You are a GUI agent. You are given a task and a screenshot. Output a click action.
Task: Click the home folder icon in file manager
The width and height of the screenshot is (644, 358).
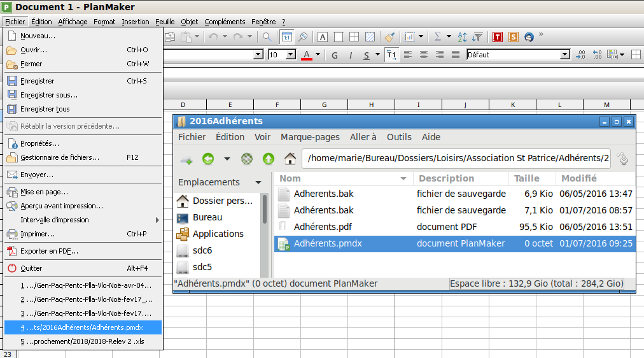pos(290,159)
